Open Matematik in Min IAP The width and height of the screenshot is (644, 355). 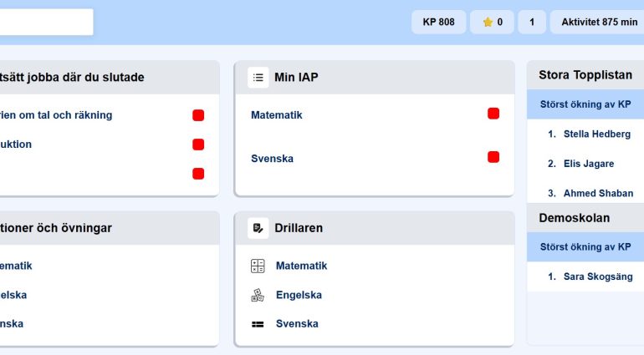tap(276, 115)
